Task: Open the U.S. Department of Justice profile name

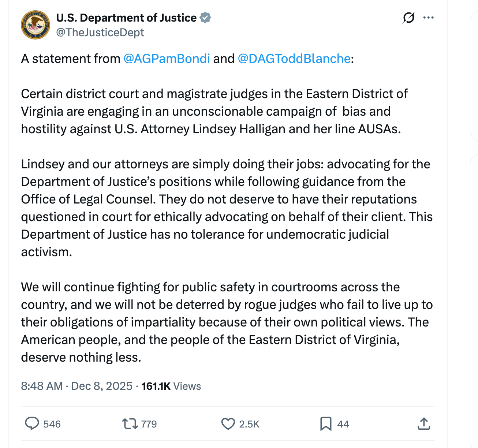Action: pos(126,18)
